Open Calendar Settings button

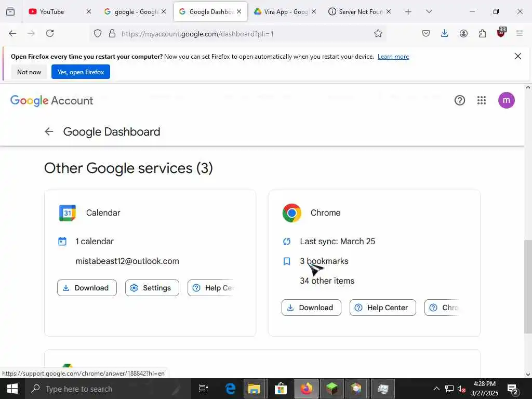click(x=152, y=288)
